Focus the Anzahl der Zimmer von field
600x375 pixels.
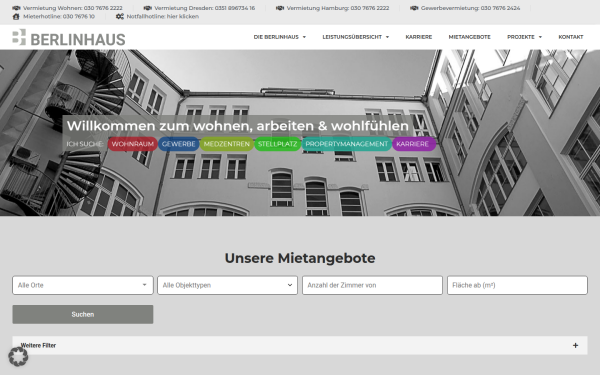372,285
